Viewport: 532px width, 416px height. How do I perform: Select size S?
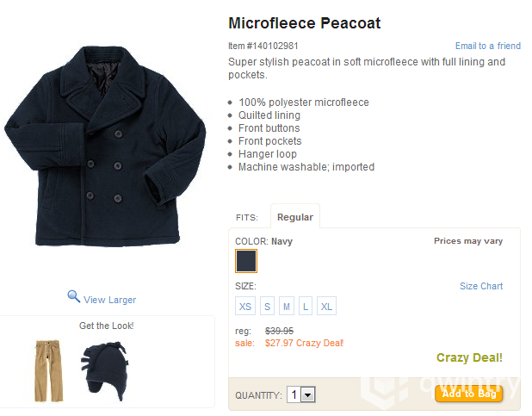click(x=268, y=307)
